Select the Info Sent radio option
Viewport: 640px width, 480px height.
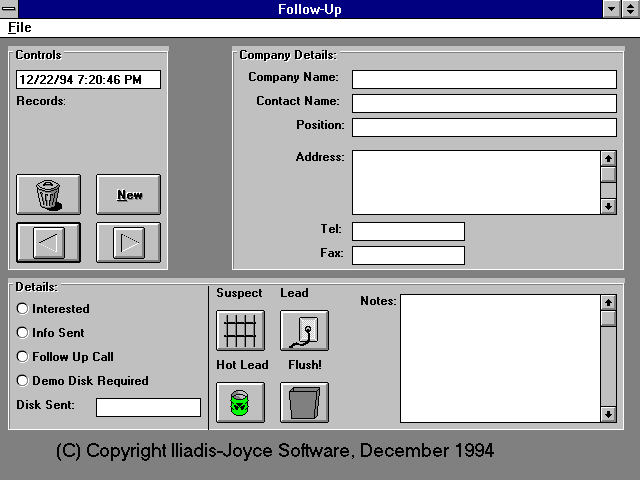(23, 333)
